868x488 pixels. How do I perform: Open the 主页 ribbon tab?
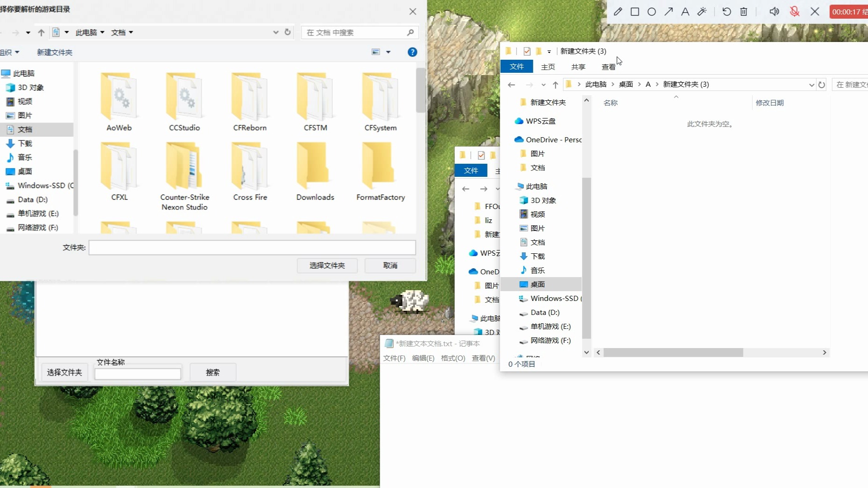pos(548,67)
